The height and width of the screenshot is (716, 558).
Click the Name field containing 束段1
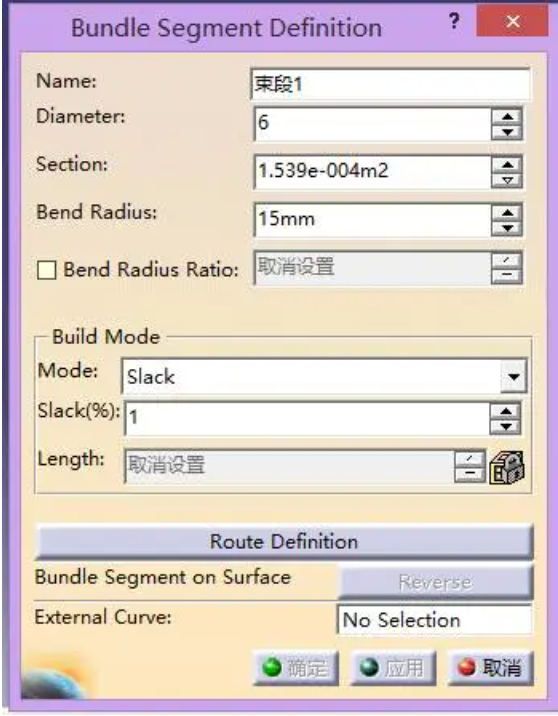[391, 84]
